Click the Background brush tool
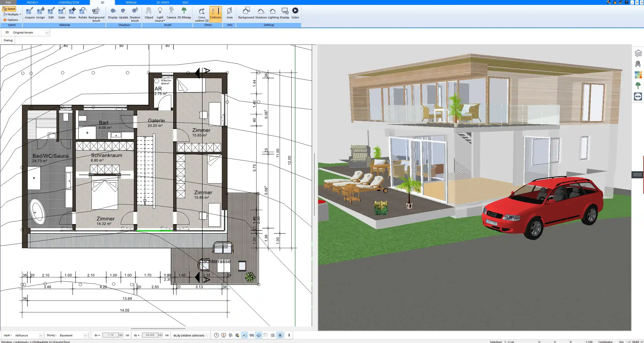The height and width of the screenshot is (343, 644). 96,14
